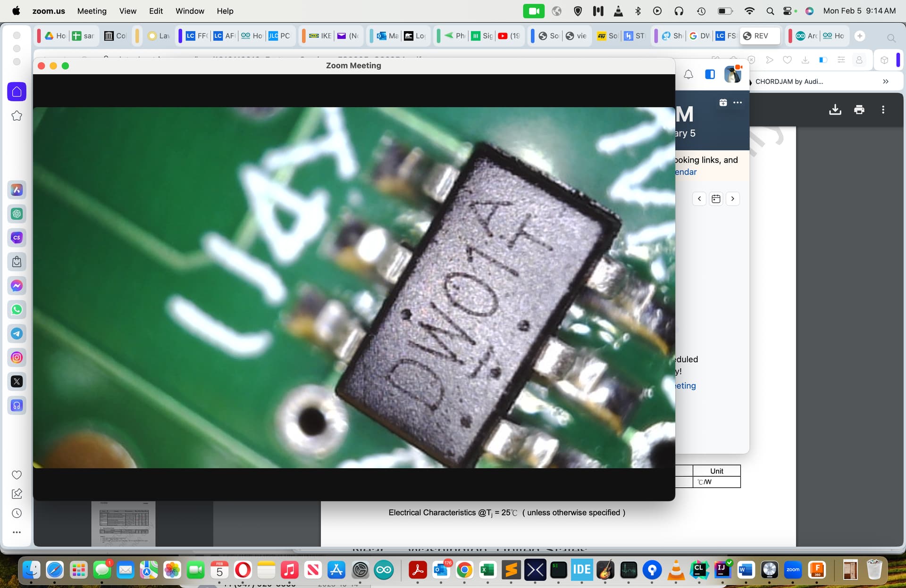
Task: Toggle Control Center in the menu bar
Action: click(787, 11)
